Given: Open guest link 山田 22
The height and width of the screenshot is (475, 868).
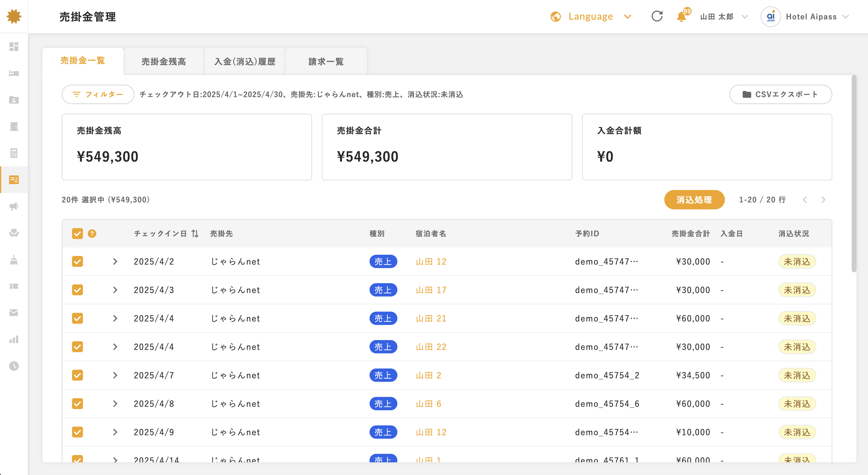Looking at the screenshot, I should click(431, 347).
